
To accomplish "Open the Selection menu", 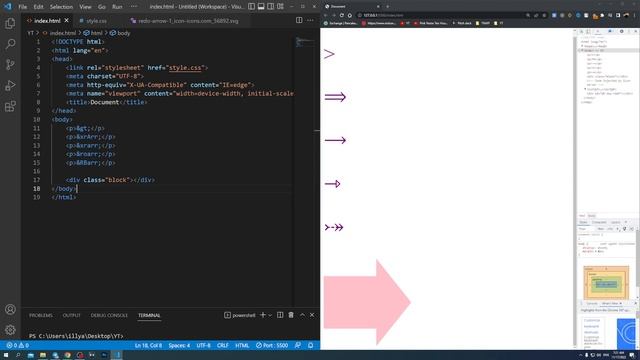I will (x=61, y=7).
